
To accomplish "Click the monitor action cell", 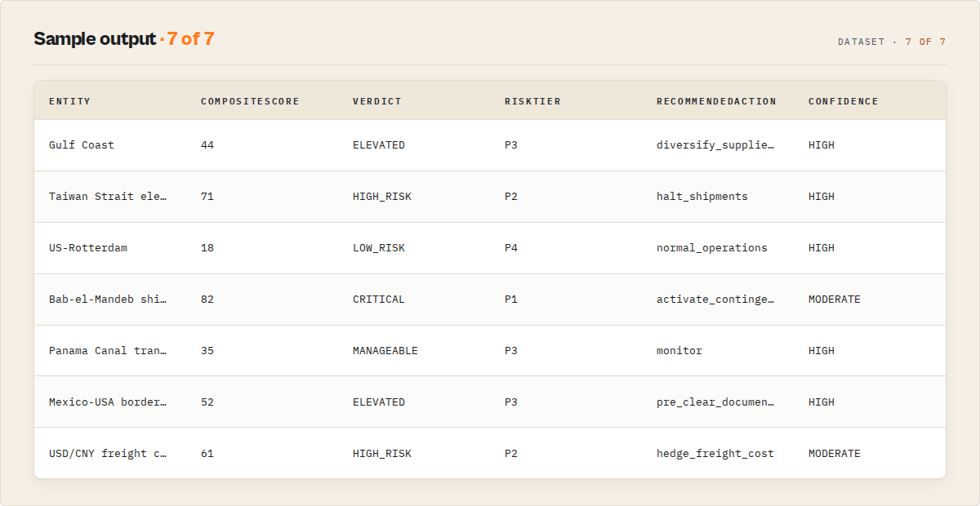I will pos(679,351).
